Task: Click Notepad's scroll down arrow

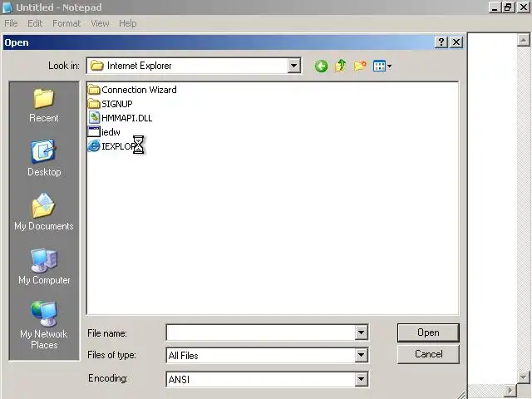Action: tap(523, 377)
